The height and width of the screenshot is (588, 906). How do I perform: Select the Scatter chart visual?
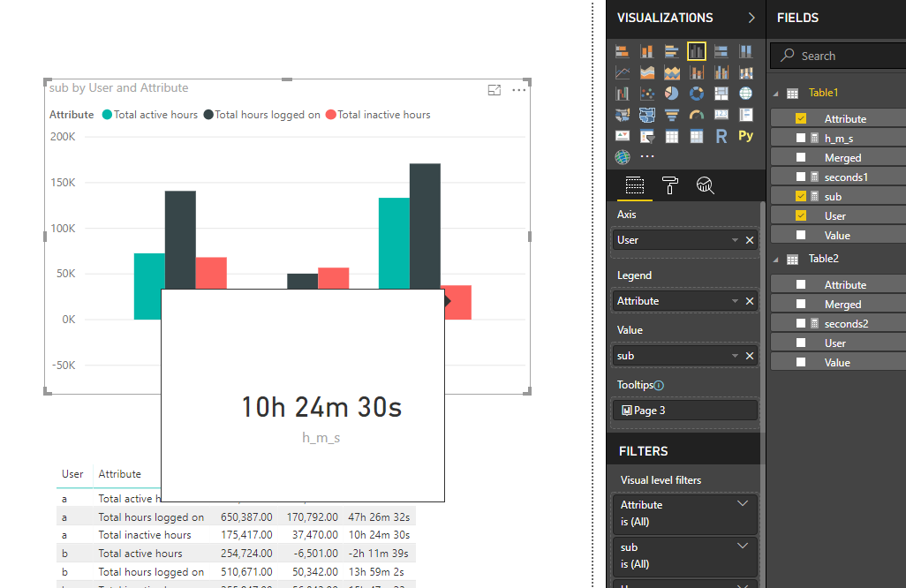[x=647, y=94]
